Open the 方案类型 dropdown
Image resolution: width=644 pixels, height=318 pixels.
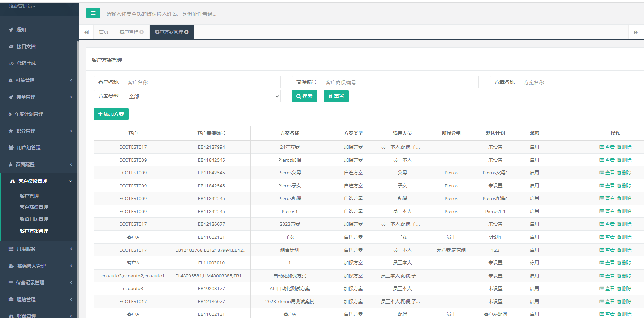click(x=202, y=96)
